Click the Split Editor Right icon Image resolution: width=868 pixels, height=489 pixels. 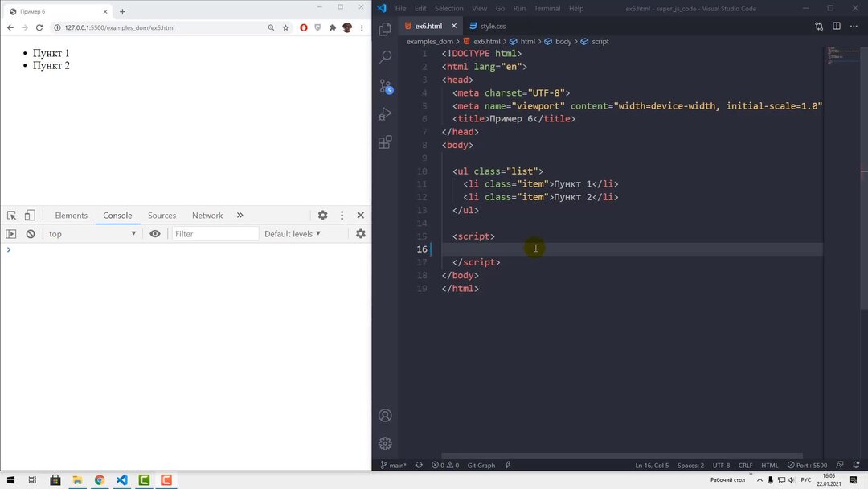pos(837,26)
